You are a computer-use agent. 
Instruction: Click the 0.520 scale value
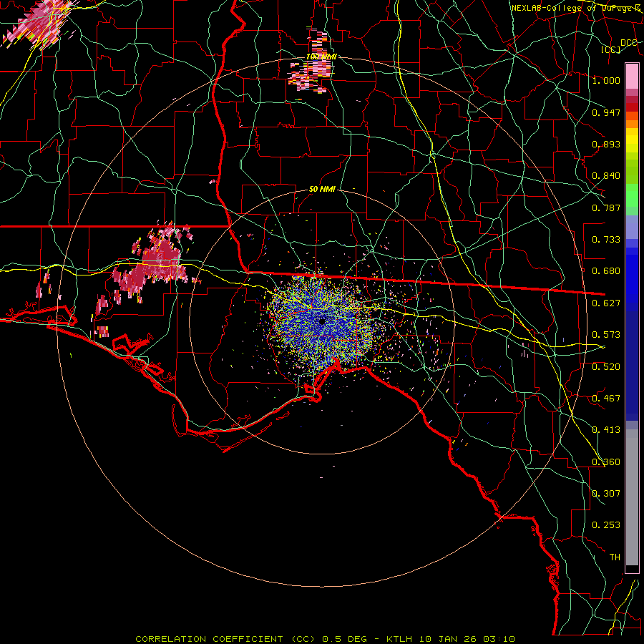(x=606, y=367)
